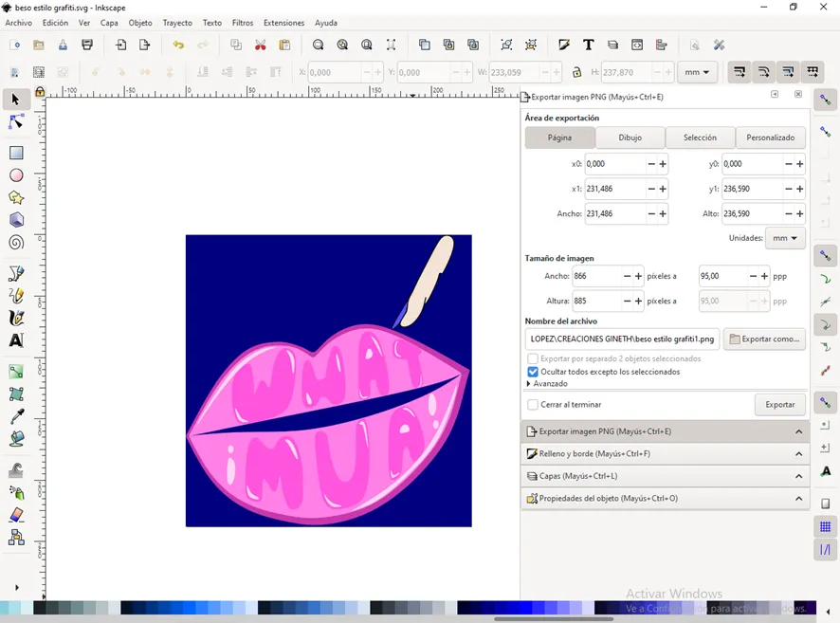Uncheck Ocultar todos excepto los seleccionados

(533, 372)
